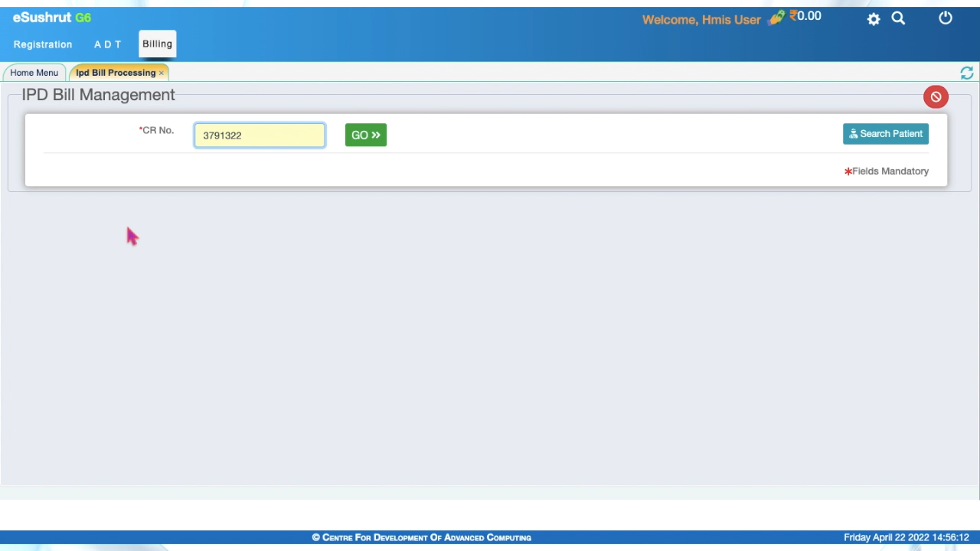Click the Fields Mandatory note
The height and width of the screenshot is (551, 980).
coord(887,171)
